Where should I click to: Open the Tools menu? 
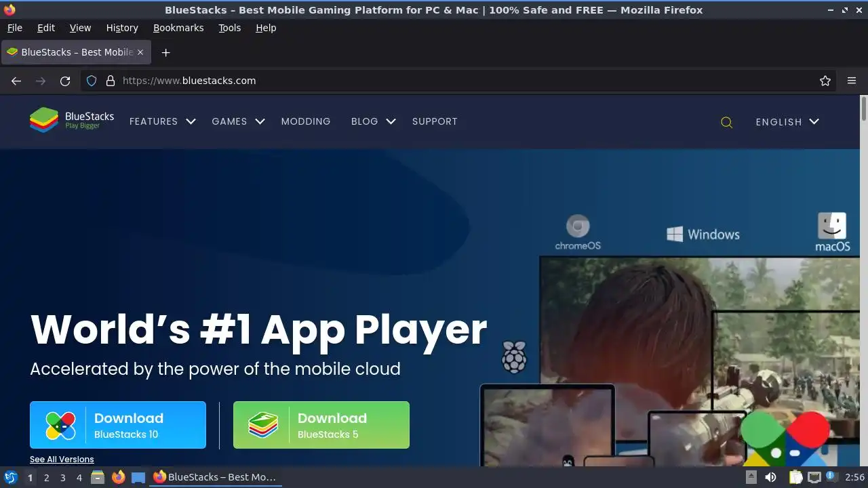[x=229, y=28]
